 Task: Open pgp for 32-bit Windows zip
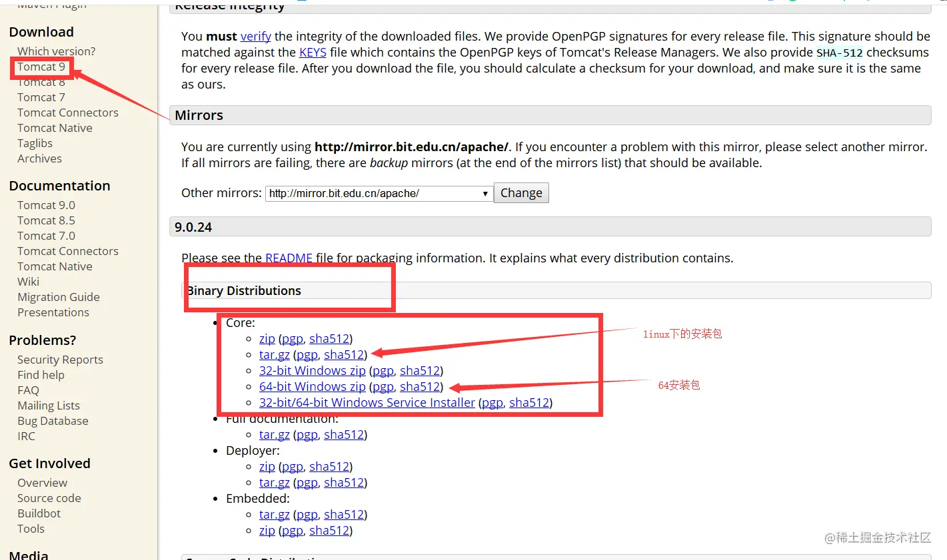[x=383, y=371]
